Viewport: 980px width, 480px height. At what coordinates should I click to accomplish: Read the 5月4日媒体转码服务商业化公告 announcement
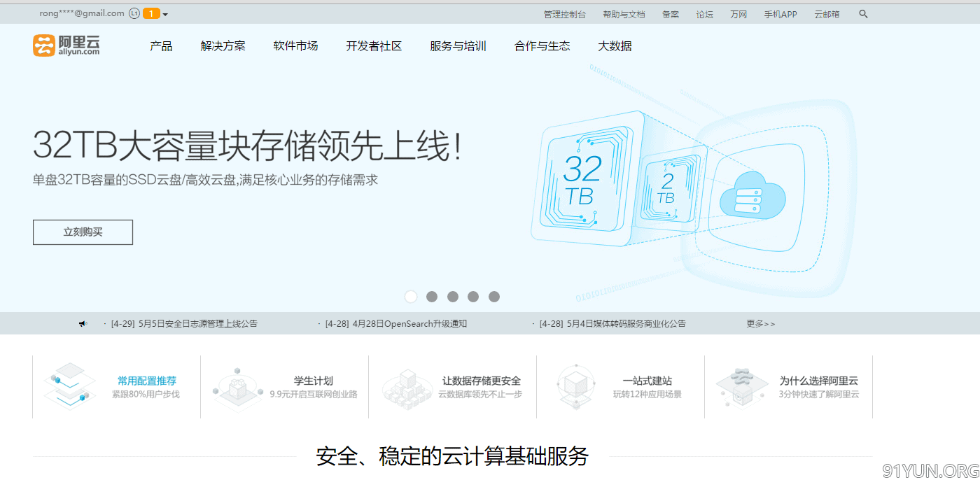pos(612,324)
